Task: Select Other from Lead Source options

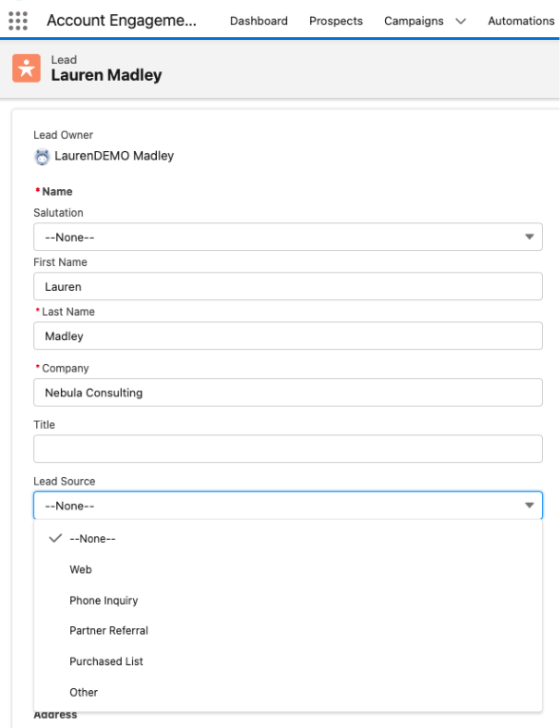Action: click(288, 692)
